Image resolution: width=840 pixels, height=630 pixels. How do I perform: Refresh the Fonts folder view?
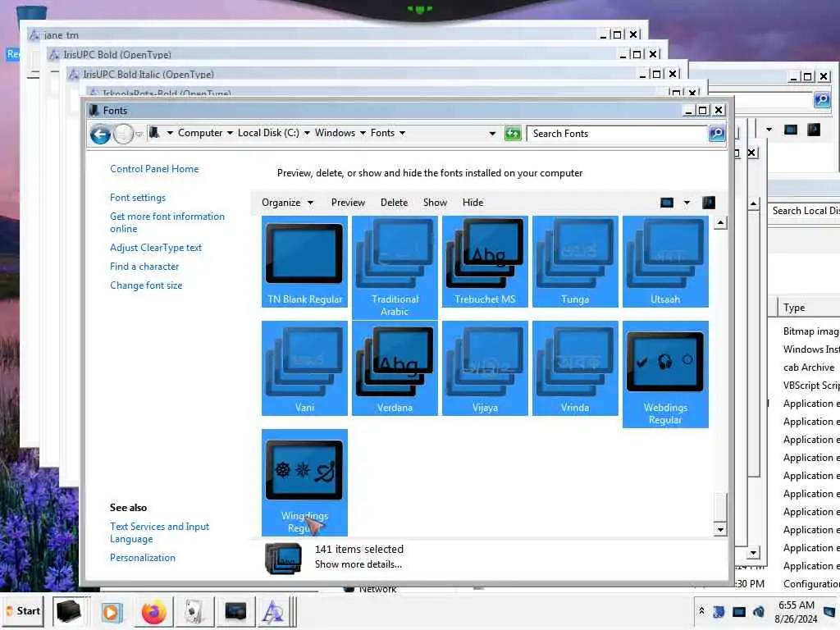click(x=513, y=134)
